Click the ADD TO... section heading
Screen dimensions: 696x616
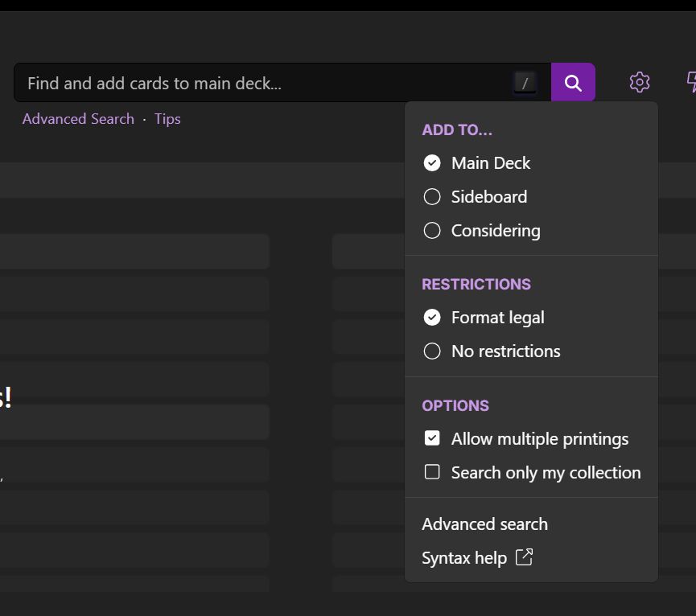click(x=457, y=130)
